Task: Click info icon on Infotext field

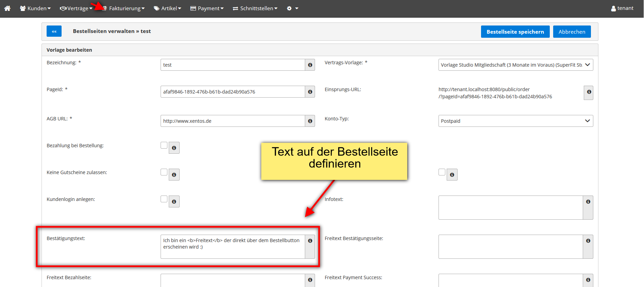Action: tap(588, 207)
